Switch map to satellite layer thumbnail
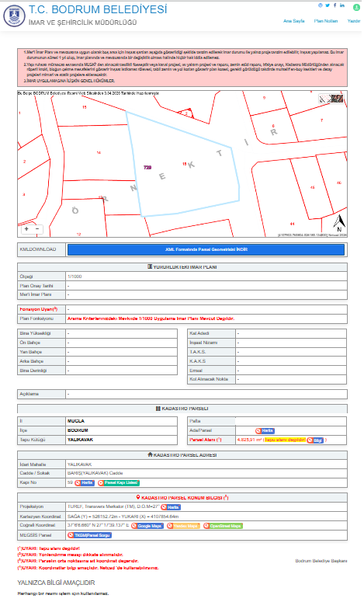Viewport: 364px width, 602px height. [331, 99]
